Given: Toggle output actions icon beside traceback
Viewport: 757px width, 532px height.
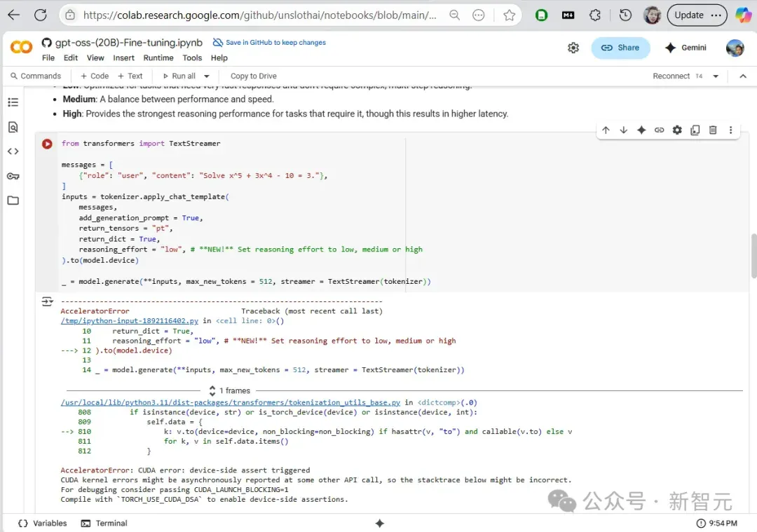Looking at the screenshot, I should (x=48, y=301).
